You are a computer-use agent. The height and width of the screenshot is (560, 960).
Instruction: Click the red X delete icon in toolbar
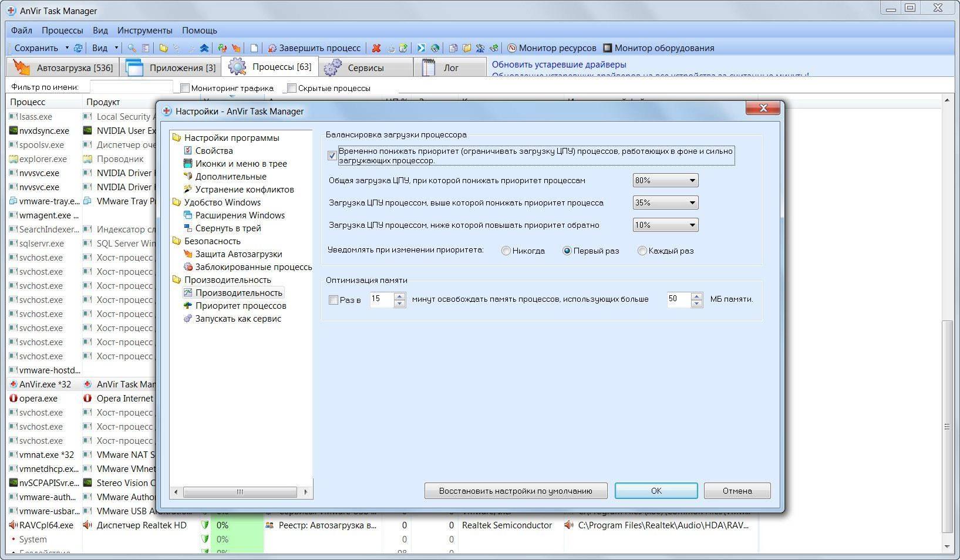pyautogui.click(x=376, y=48)
